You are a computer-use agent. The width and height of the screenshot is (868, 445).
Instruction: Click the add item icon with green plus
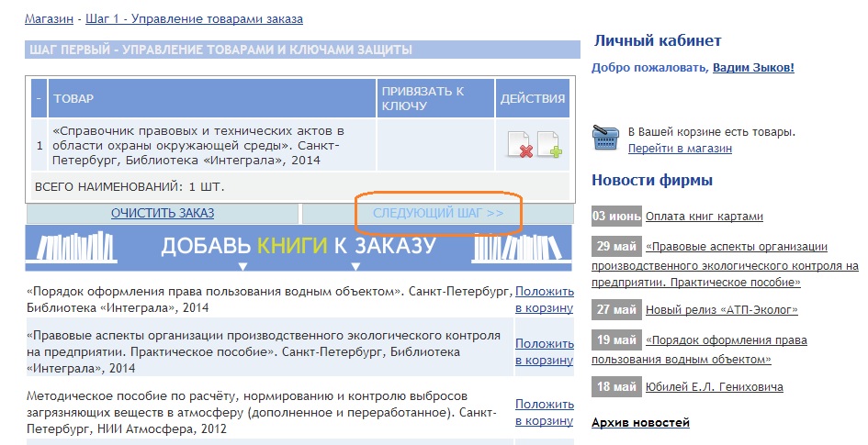click(549, 145)
